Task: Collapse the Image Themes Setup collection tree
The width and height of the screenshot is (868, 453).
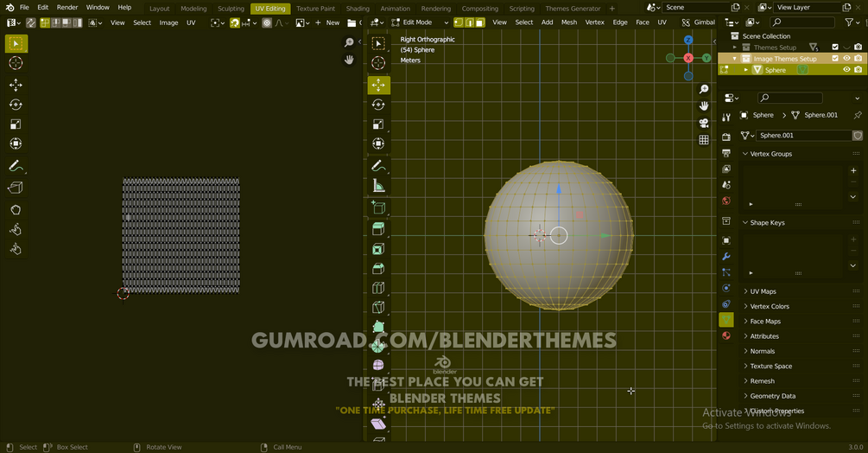Action: click(x=735, y=58)
